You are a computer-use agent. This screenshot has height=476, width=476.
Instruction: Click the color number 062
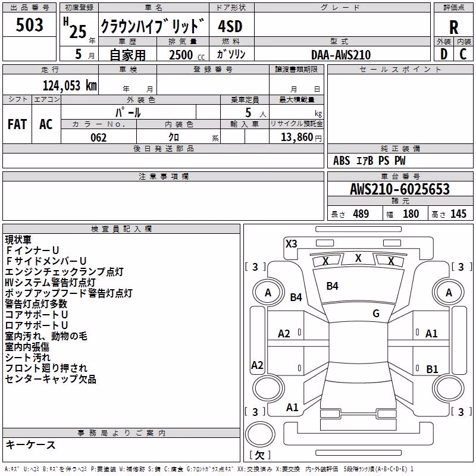tap(98, 137)
